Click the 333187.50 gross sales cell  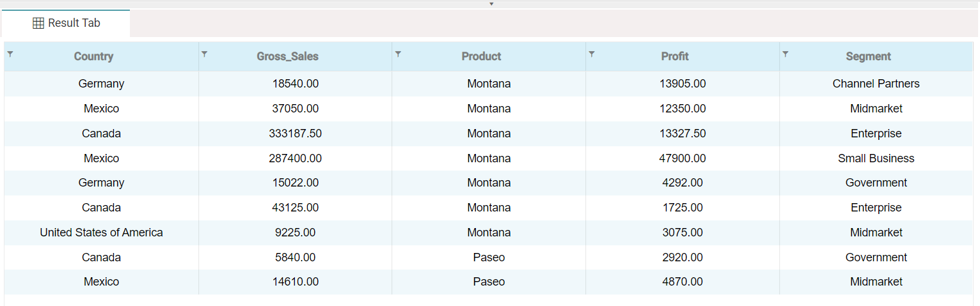pos(295,134)
